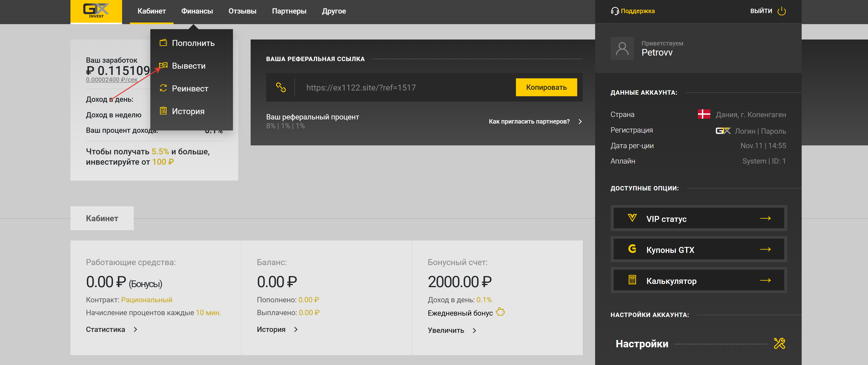
Task: Click the power icon next to ВЫЙТИ
Action: click(781, 11)
